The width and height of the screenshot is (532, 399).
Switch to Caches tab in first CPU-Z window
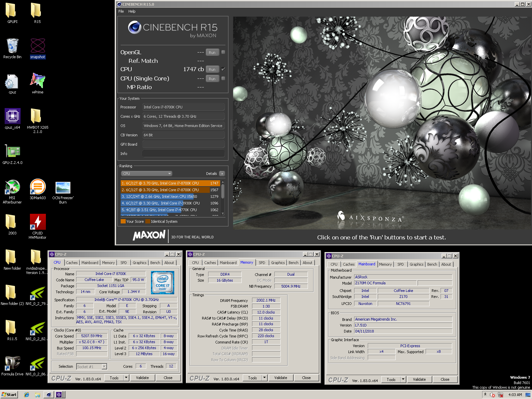coord(71,263)
